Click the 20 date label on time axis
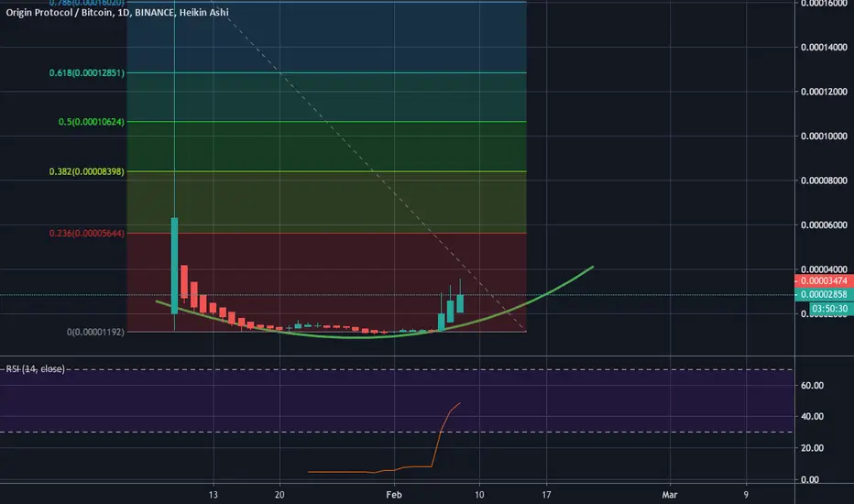 coord(279,495)
